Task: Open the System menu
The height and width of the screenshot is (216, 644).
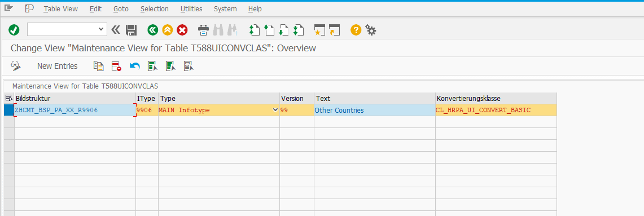Action: pyautogui.click(x=225, y=8)
